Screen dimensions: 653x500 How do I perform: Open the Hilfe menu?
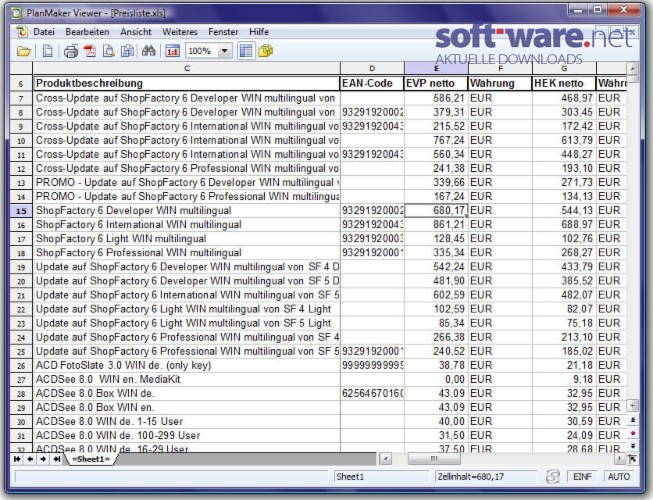click(x=259, y=32)
